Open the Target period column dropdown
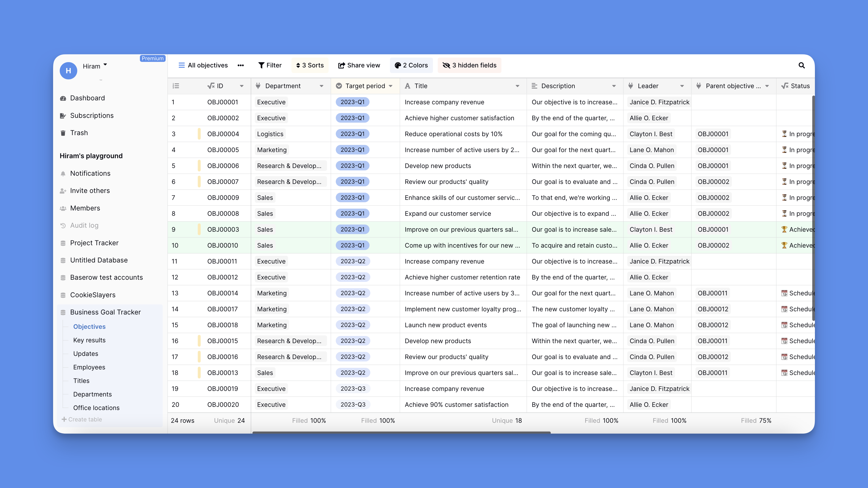868x488 pixels. (x=391, y=86)
